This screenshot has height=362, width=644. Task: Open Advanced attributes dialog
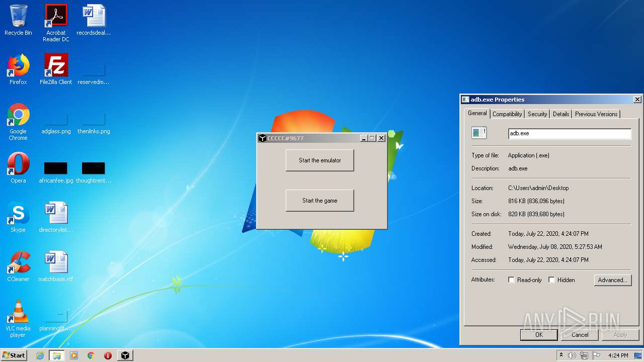pyautogui.click(x=612, y=280)
